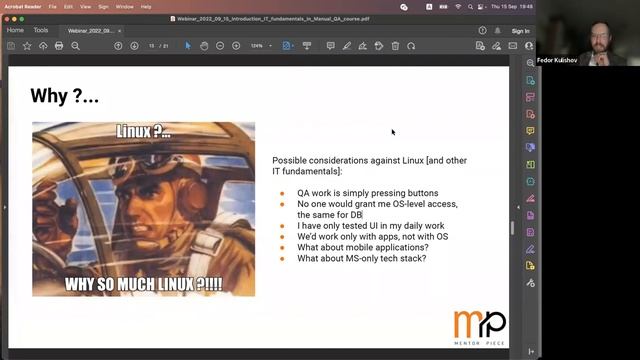Click the current page number field

tap(151, 46)
